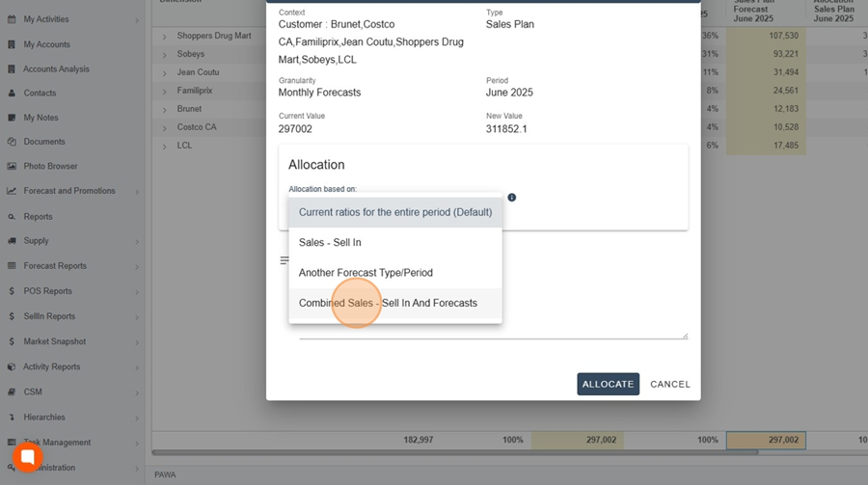The height and width of the screenshot is (485, 868).
Task: Click the 24,561 forecast cell
Action: point(766,91)
